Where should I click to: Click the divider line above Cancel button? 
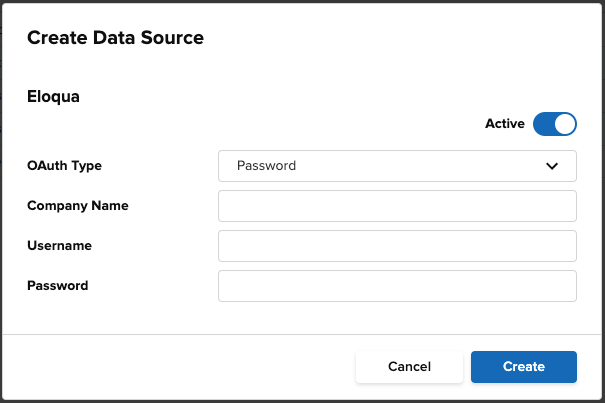point(302,334)
